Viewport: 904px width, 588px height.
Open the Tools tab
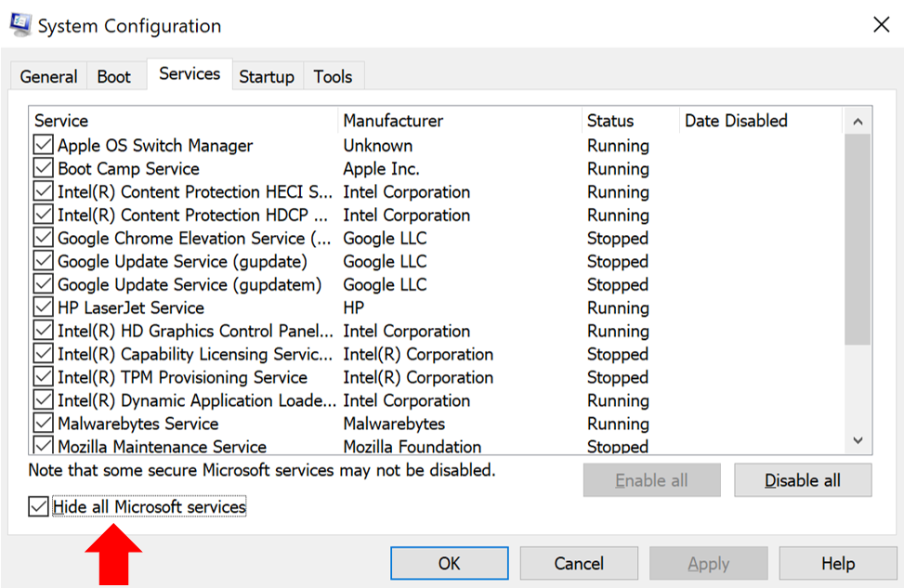click(333, 77)
